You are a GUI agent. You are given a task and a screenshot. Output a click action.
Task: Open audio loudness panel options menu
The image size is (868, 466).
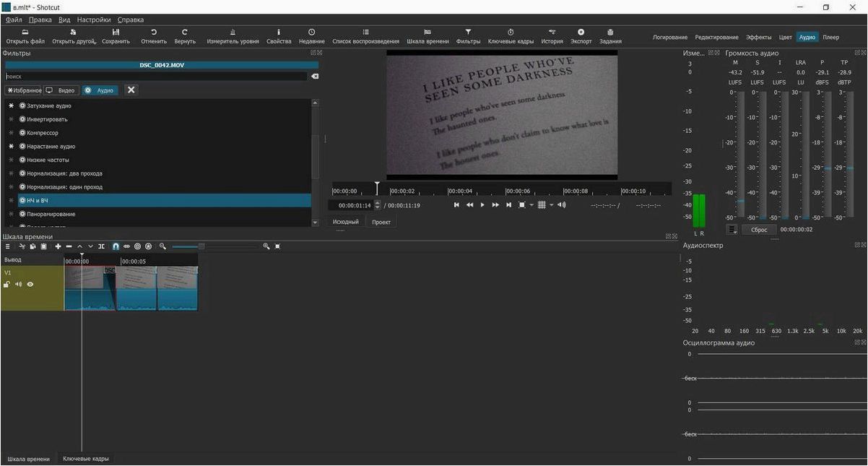[732, 230]
